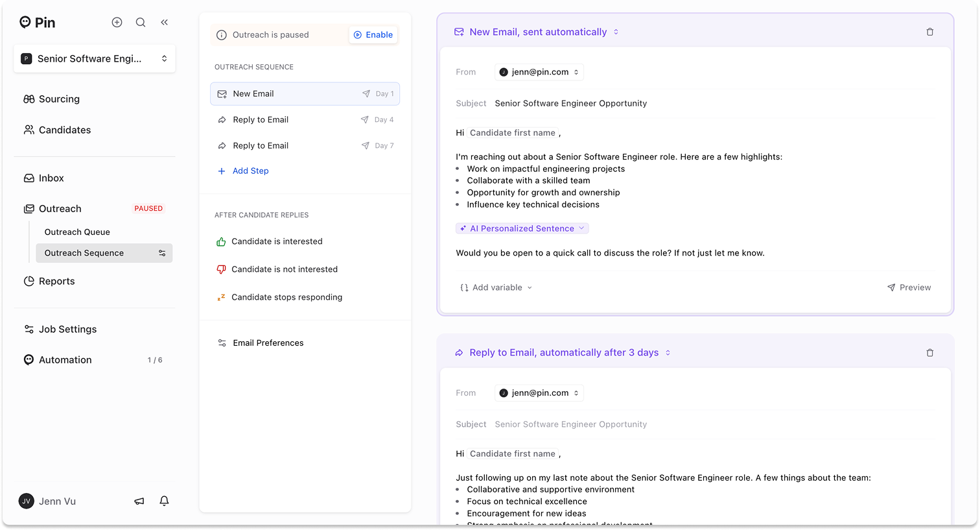Select the Candidate is interested reply option

coord(277,241)
